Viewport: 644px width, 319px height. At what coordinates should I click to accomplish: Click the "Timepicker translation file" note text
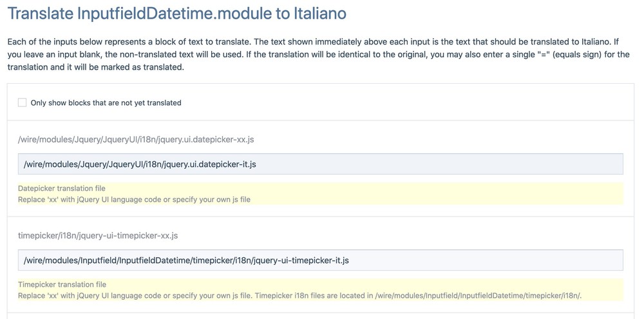pyautogui.click(x=62, y=284)
